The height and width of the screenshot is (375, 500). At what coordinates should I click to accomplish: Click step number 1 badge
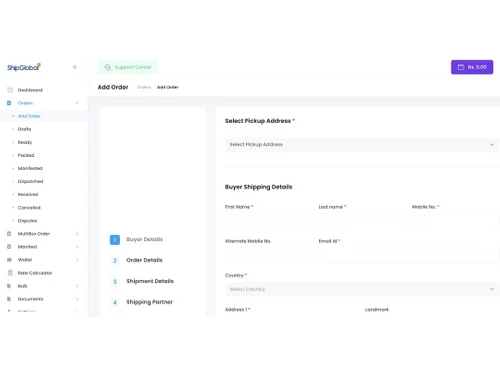click(x=115, y=240)
